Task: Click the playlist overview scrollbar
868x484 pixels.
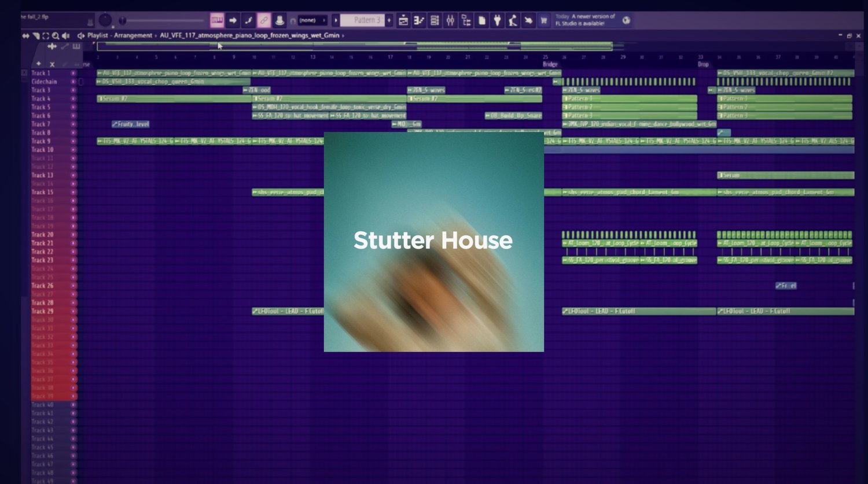Action: [x=354, y=46]
